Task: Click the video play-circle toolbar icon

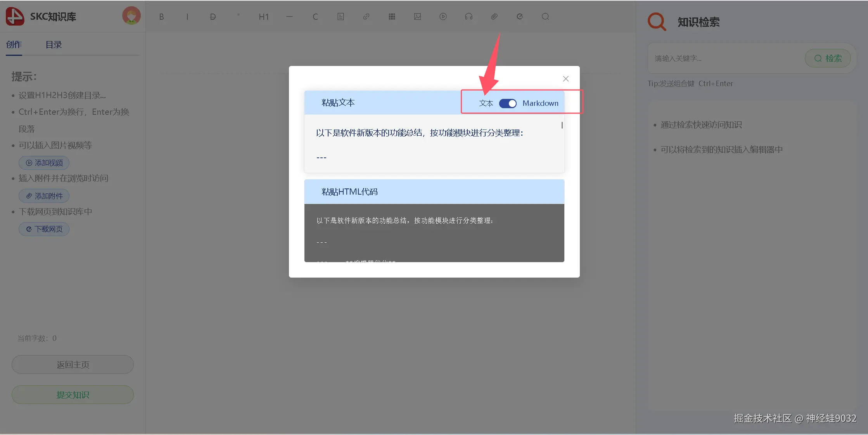Action: coord(443,17)
